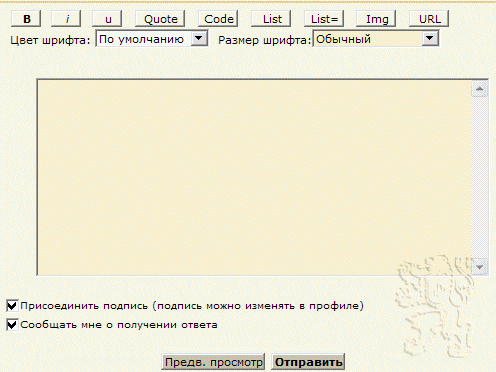This screenshot has height=372, width=496.
Task: Click the text area scroll up arrow
Action: click(x=480, y=89)
